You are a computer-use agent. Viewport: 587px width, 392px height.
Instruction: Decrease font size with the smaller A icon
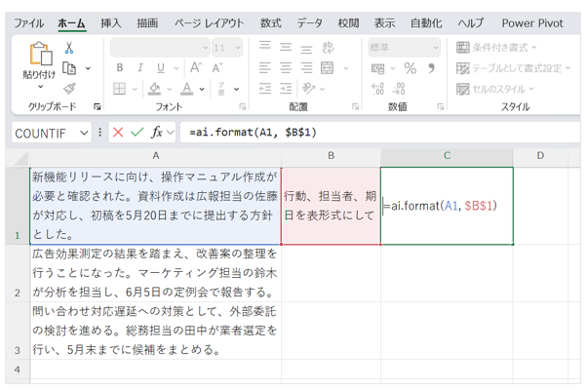(x=217, y=68)
